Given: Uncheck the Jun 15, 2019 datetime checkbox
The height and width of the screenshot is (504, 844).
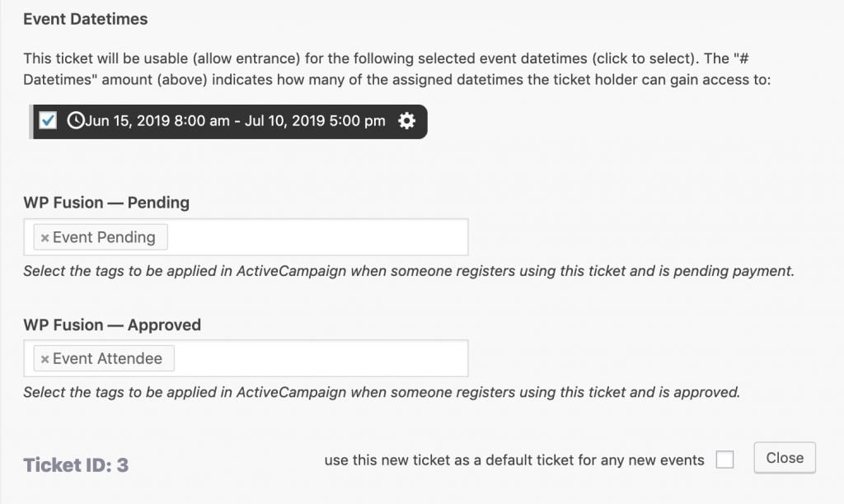Looking at the screenshot, I should pos(48,120).
